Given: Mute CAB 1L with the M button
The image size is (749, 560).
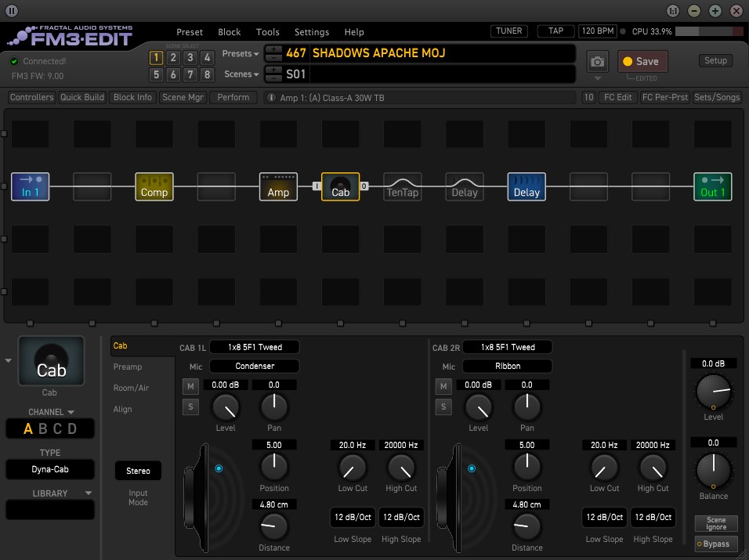Looking at the screenshot, I should pyautogui.click(x=190, y=386).
